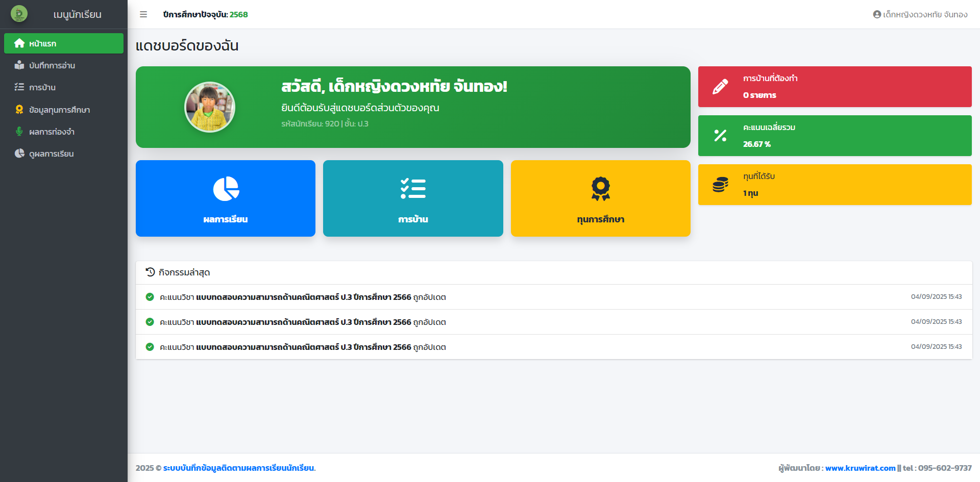980x482 pixels.
Task: Click the pie chart icon for ดูผลการเรียน
Action: pos(19,153)
